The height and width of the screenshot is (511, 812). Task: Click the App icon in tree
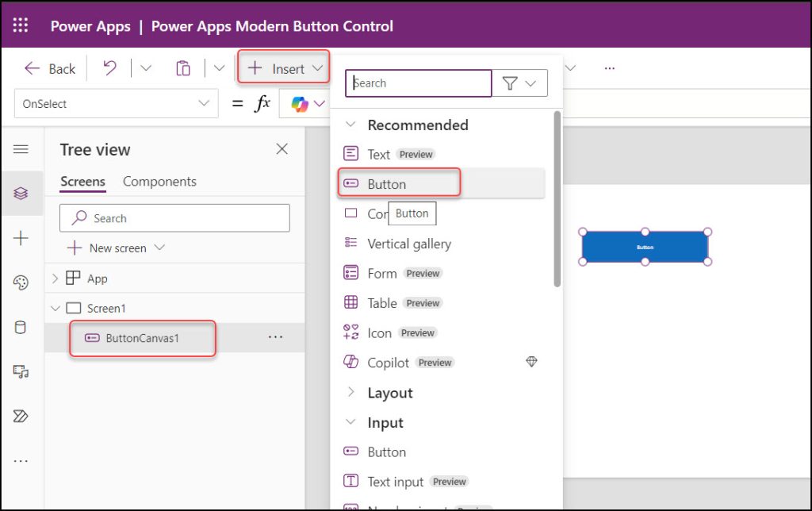[73, 279]
